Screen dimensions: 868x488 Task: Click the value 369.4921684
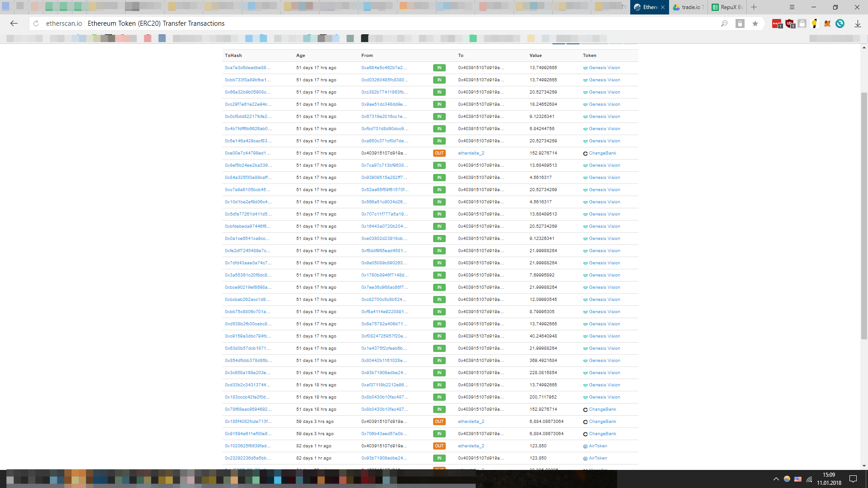pyautogui.click(x=543, y=361)
